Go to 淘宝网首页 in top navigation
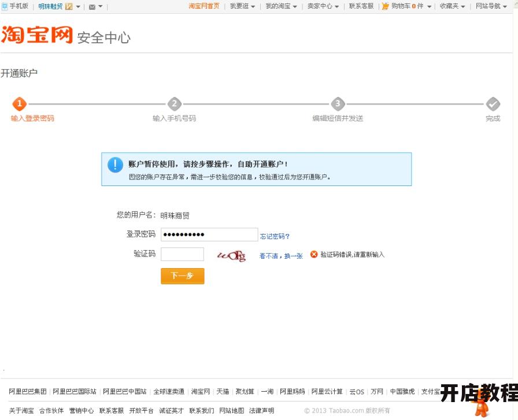 point(204,6)
